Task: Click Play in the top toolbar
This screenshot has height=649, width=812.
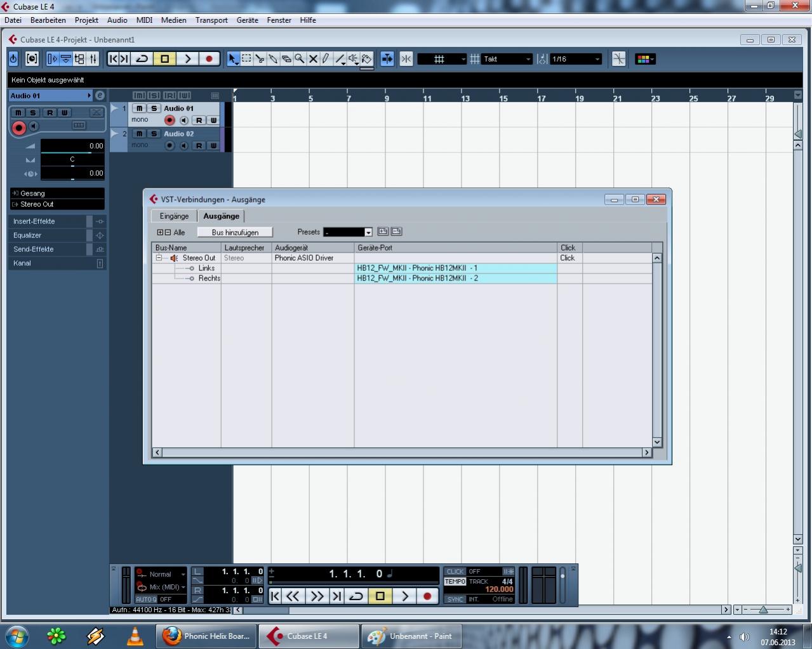Action: coord(187,59)
